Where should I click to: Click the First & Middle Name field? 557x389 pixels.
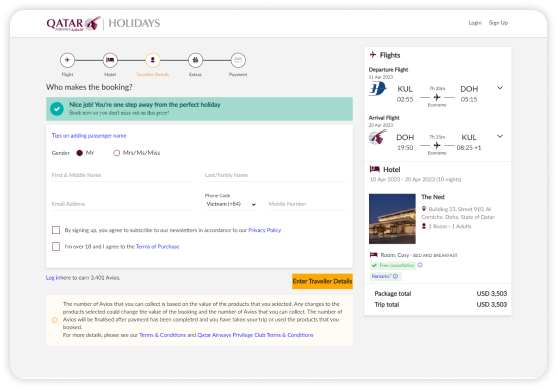click(x=123, y=175)
